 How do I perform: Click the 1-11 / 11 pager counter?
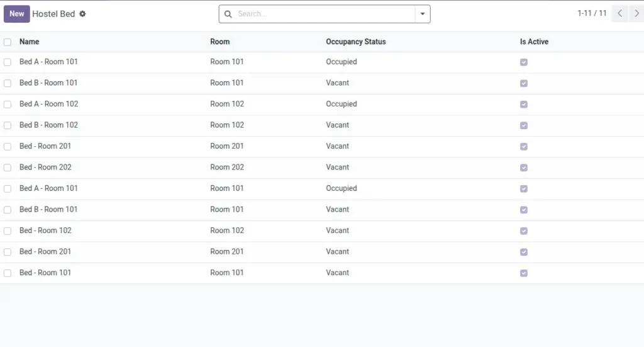pyautogui.click(x=592, y=13)
